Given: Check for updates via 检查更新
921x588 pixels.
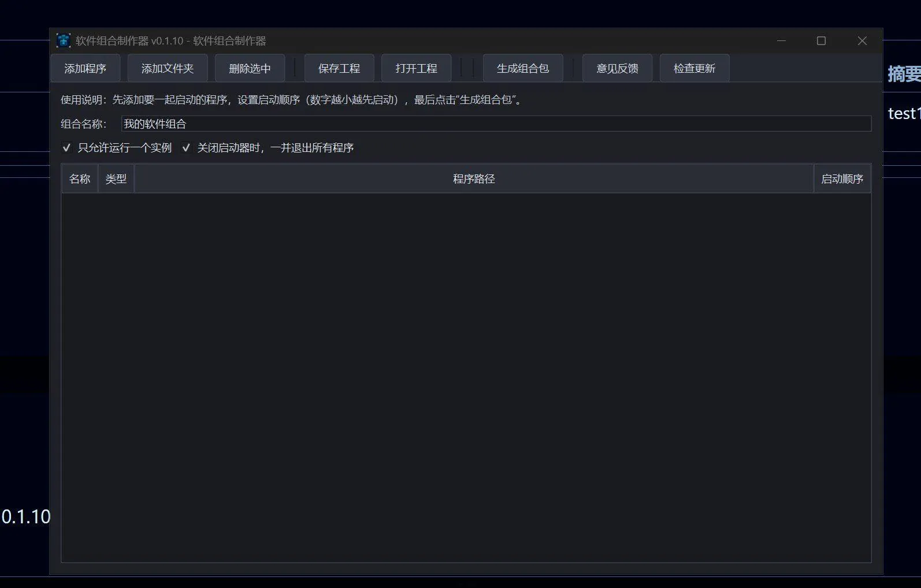Looking at the screenshot, I should tap(695, 68).
